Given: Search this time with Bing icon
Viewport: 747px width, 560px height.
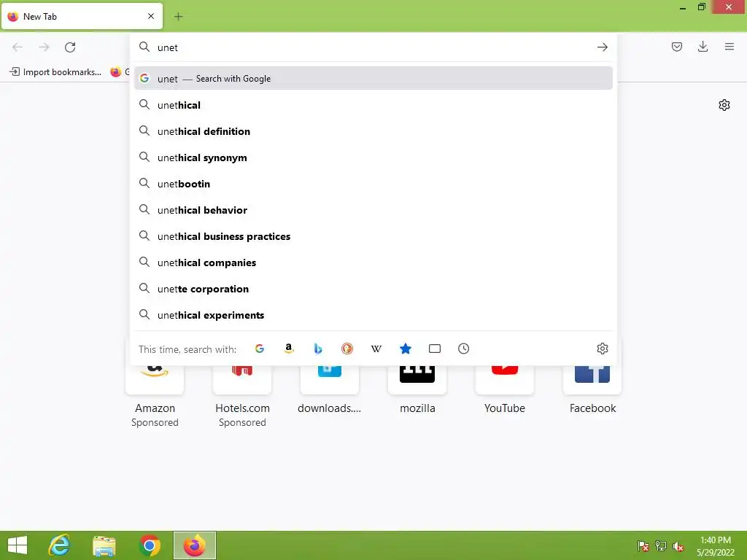Looking at the screenshot, I should [x=318, y=349].
